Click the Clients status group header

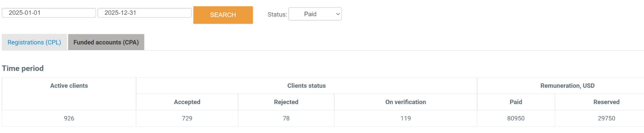click(x=306, y=86)
